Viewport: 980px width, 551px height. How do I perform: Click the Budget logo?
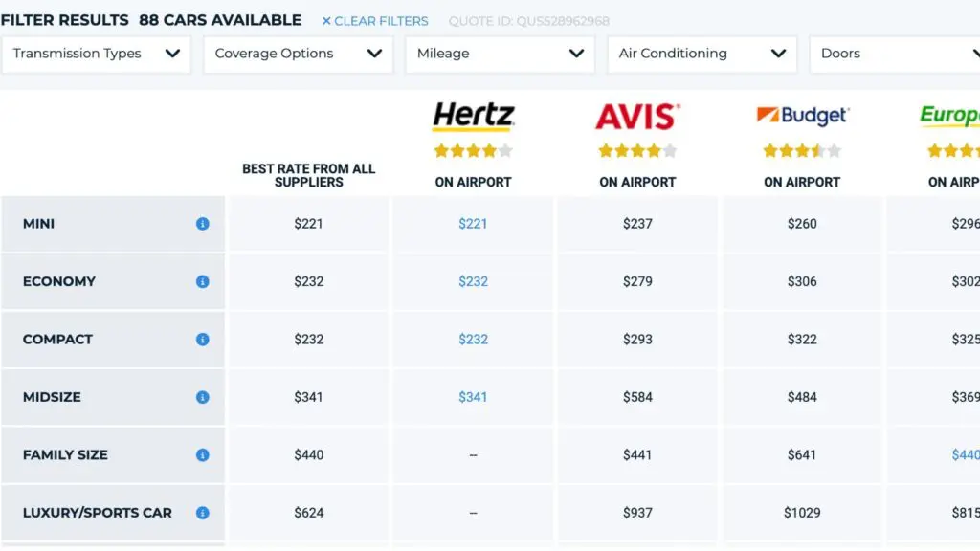click(x=802, y=116)
